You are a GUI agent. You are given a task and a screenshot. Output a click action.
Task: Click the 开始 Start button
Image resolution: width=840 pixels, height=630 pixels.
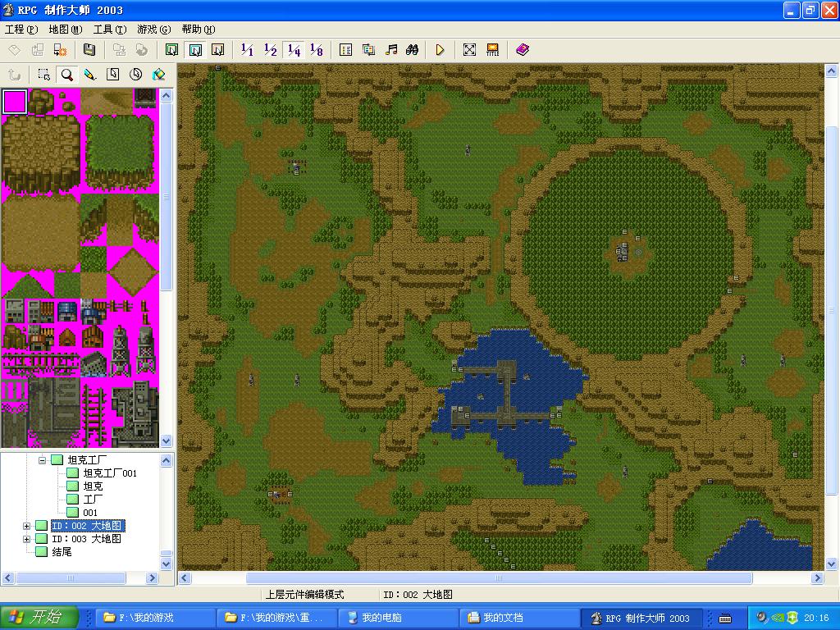(39, 618)
